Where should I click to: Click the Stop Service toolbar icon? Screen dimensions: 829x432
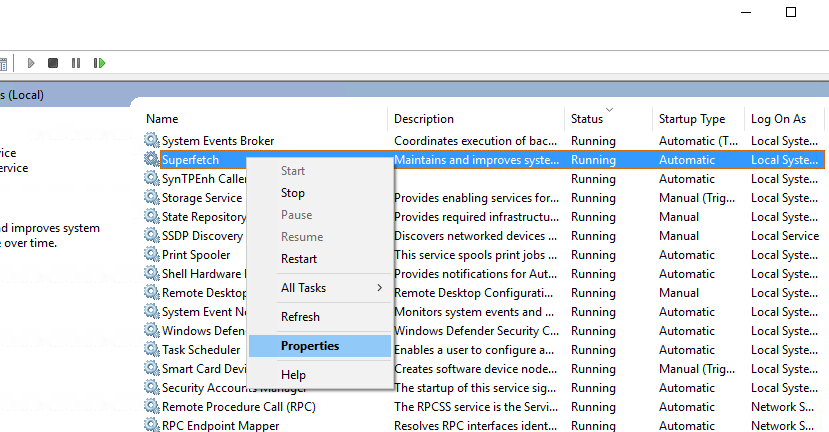[x=53, y=63]
